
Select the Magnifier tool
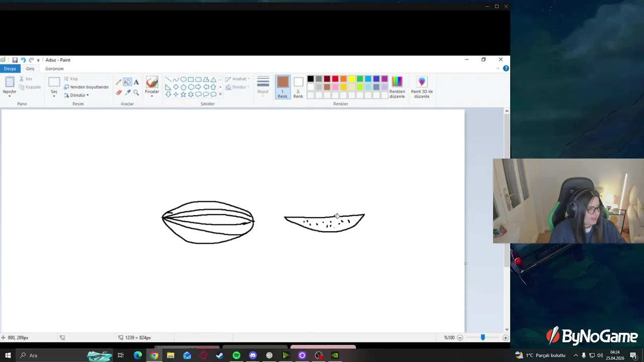point(136,93)
